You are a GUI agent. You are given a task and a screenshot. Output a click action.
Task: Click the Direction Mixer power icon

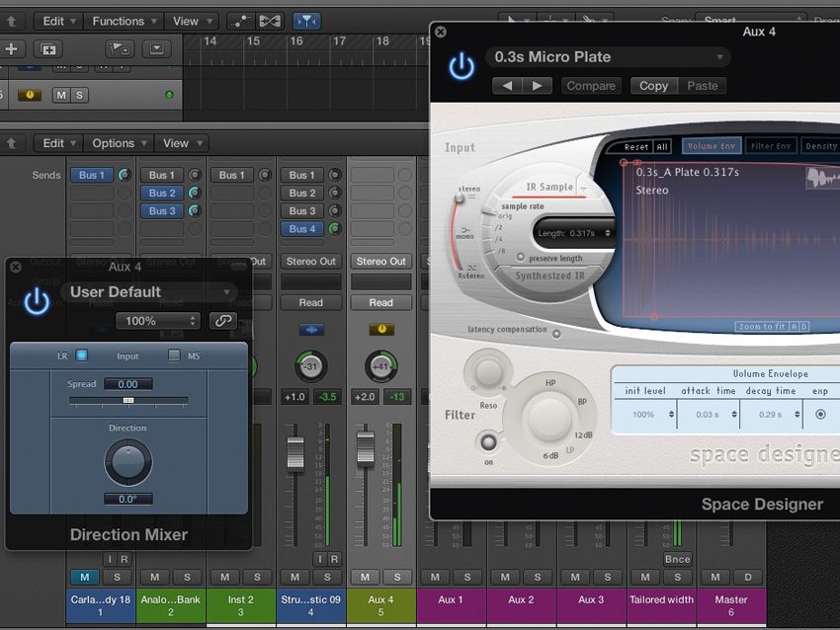(x=37, y=301)
